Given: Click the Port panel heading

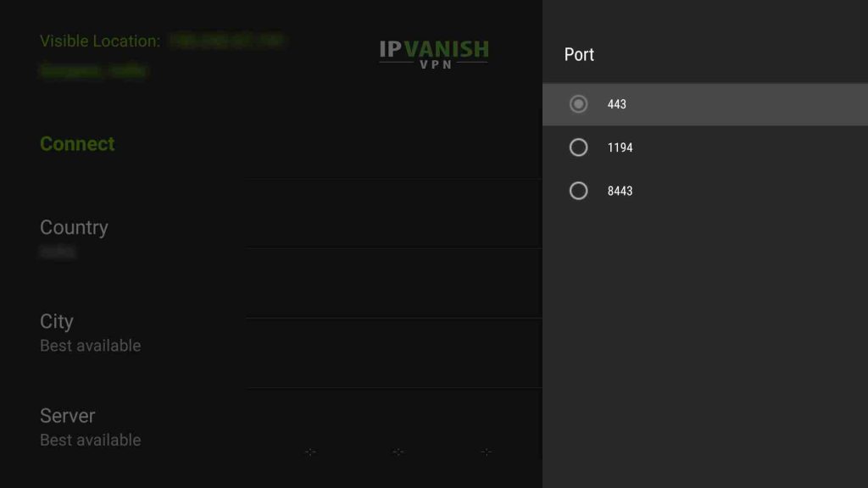Looking at the screenshot, I should pyautogui.click(x=579, y=54).
